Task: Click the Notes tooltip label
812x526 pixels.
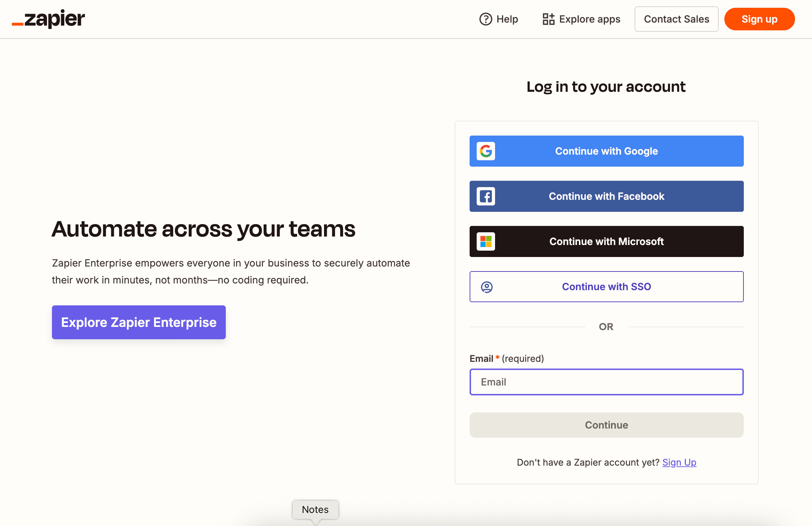Action: pos(315,509)
